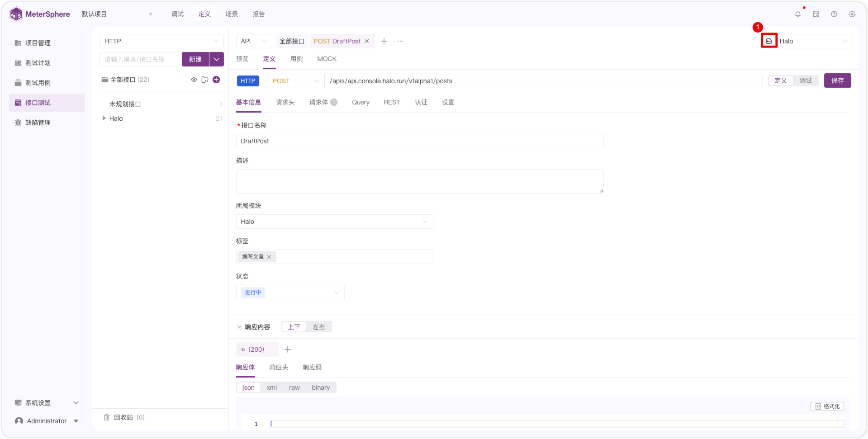Select 未规划接口 in the module tree
This screenshot has width=868, height=439.
point(125,104)
